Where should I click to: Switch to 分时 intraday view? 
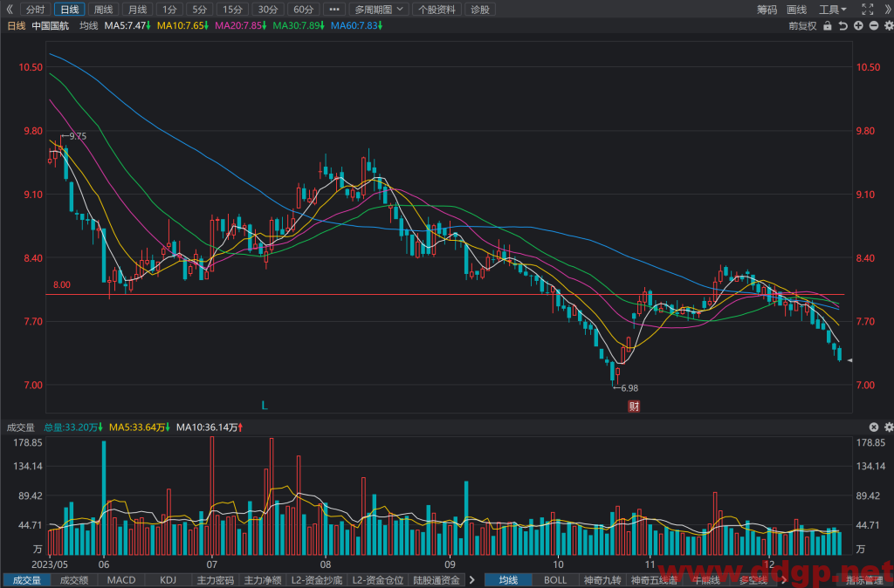point(35,9)
